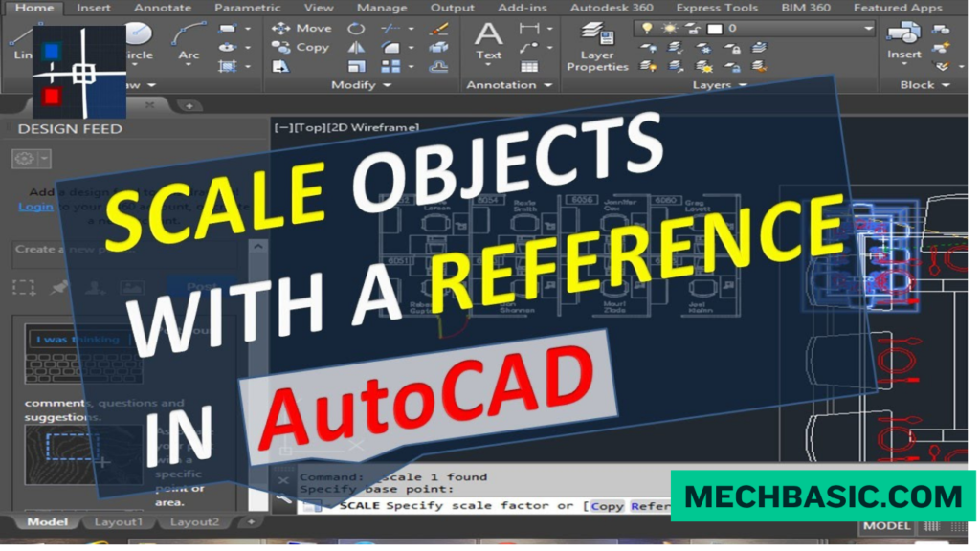
Task: Expand the Modify panel
Action: click(x=361, y=85)
